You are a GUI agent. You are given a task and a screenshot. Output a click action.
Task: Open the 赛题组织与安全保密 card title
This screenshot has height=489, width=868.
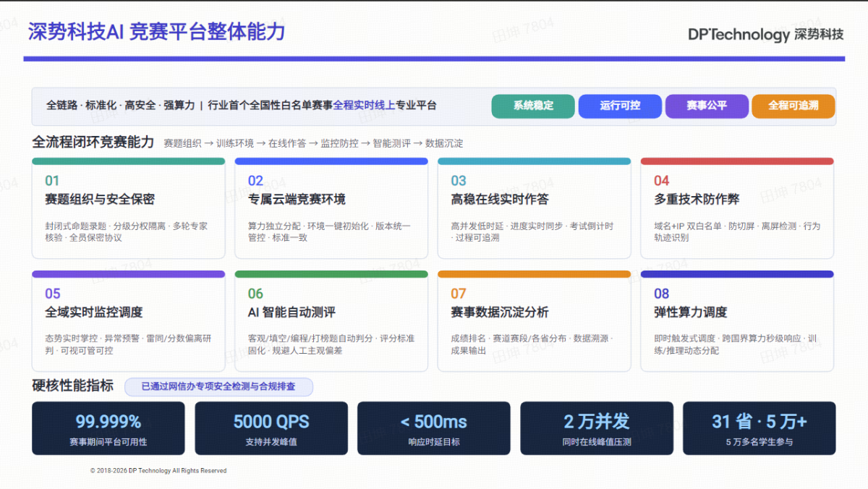(100, 199)
